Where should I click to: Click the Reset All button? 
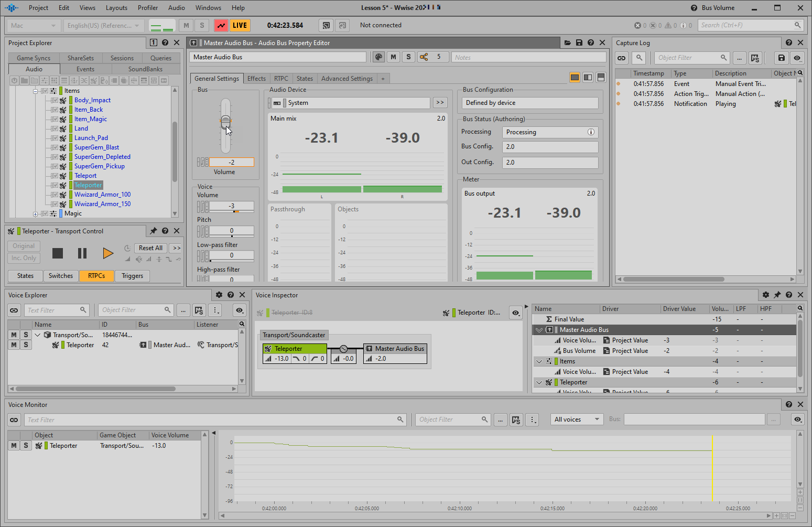(150, 248)
